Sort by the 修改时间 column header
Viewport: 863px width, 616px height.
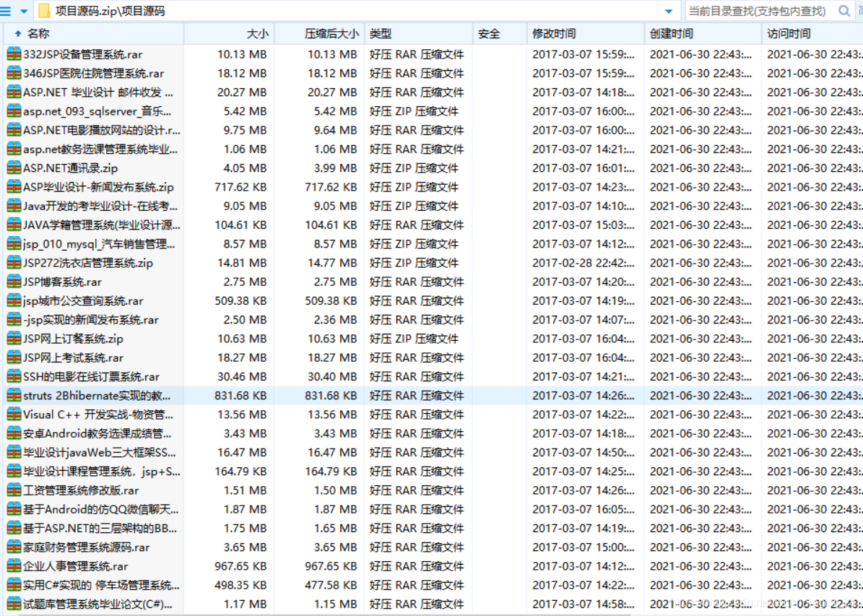pos(586,33)
